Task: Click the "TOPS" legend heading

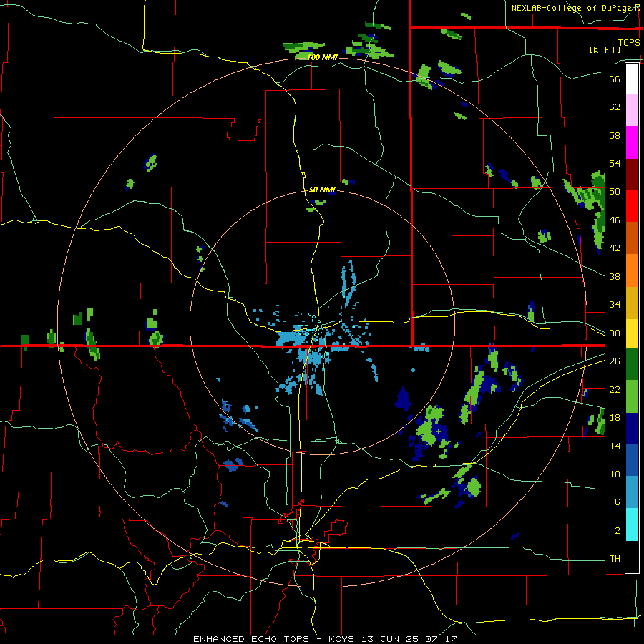Action: coord(629,42)
